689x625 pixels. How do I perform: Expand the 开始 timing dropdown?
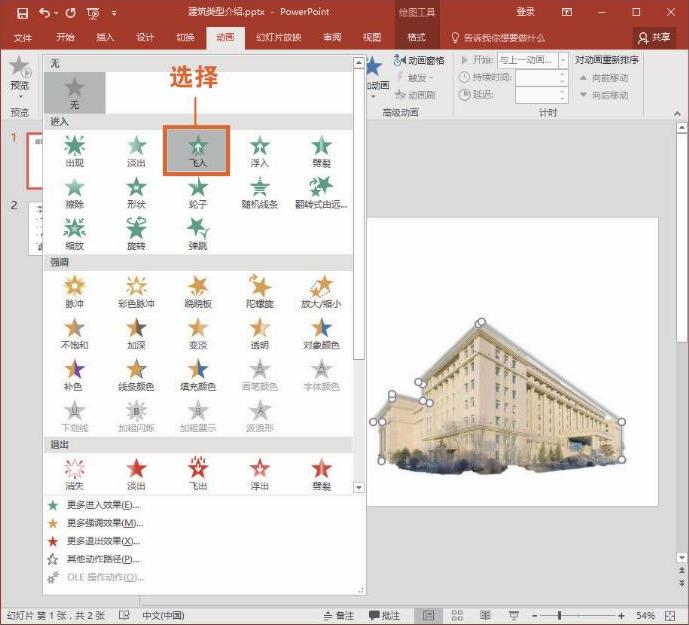(x=562, y=60)
